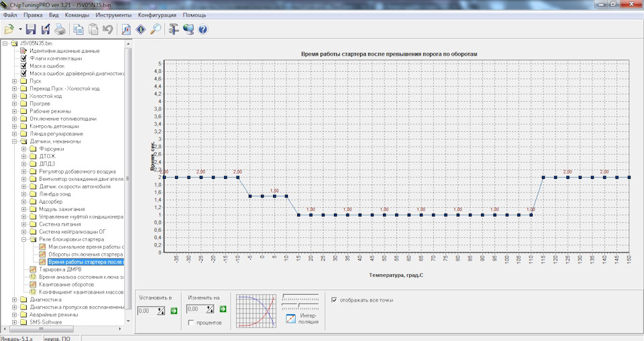Click the lower smoothing slider
This screenshot has height=341, width=644.
(301, 306)
